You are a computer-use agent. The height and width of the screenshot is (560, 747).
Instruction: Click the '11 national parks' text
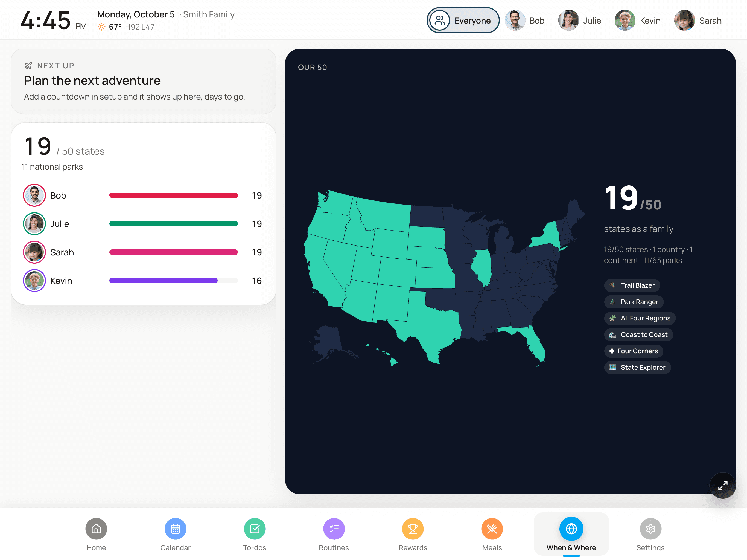[x=52, y=167]
